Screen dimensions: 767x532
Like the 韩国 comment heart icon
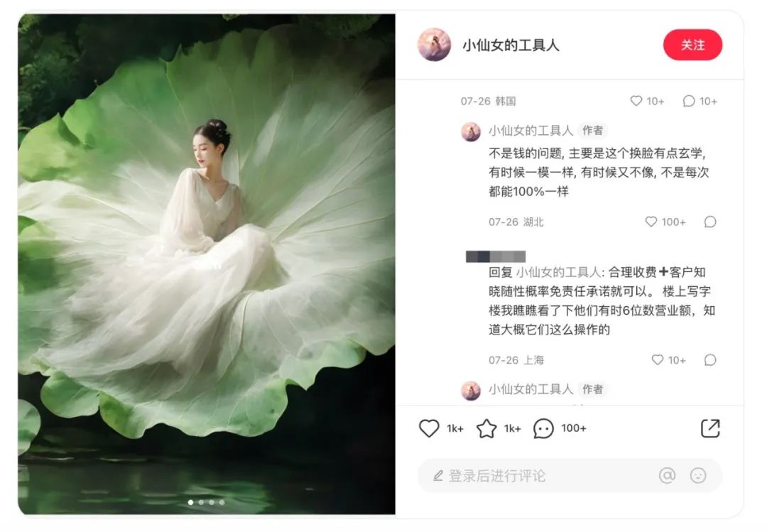click(636, 101)
